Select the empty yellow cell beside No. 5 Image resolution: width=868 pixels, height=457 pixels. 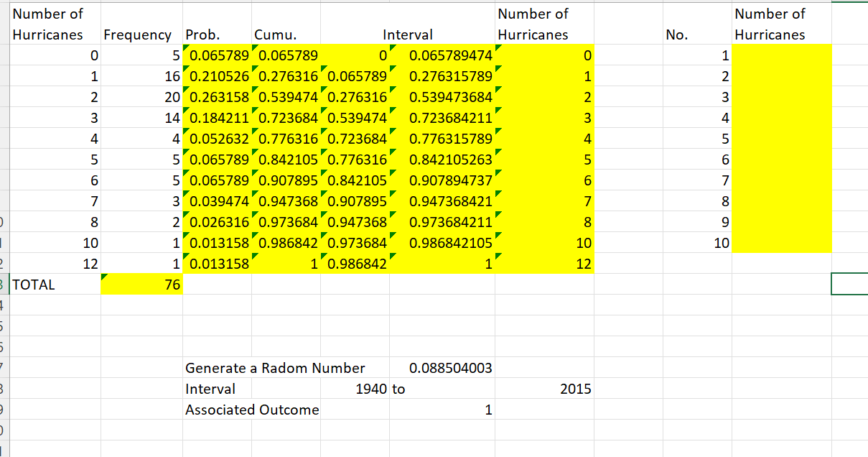782,139
